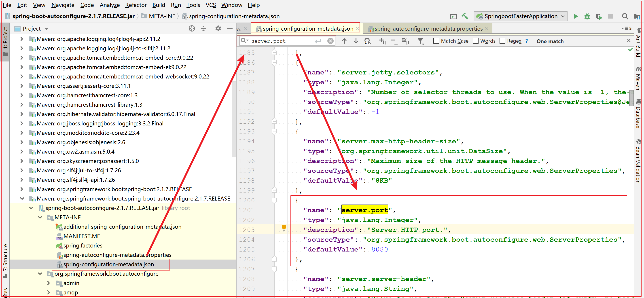Run SpringbootFasterApplication with green play icon
The width and height of the screenshot is (644, 298).
click(576, 17)
